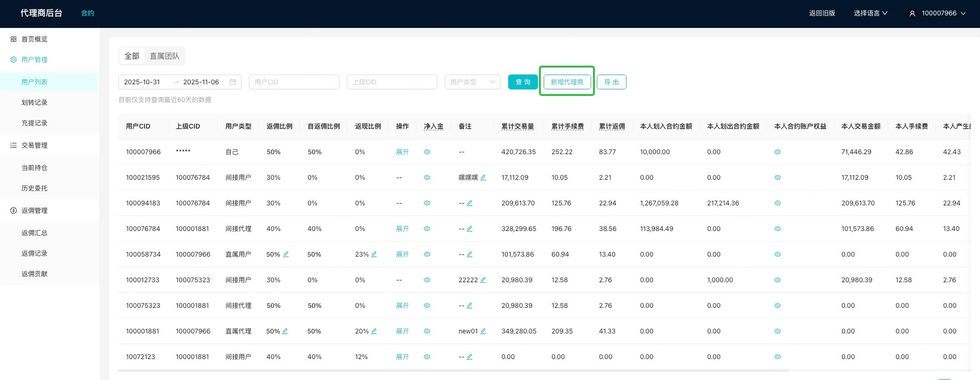The height and width of the screenshot is (380, 980).
Task: Click the 用户CID input field
Action: [294, 82]
